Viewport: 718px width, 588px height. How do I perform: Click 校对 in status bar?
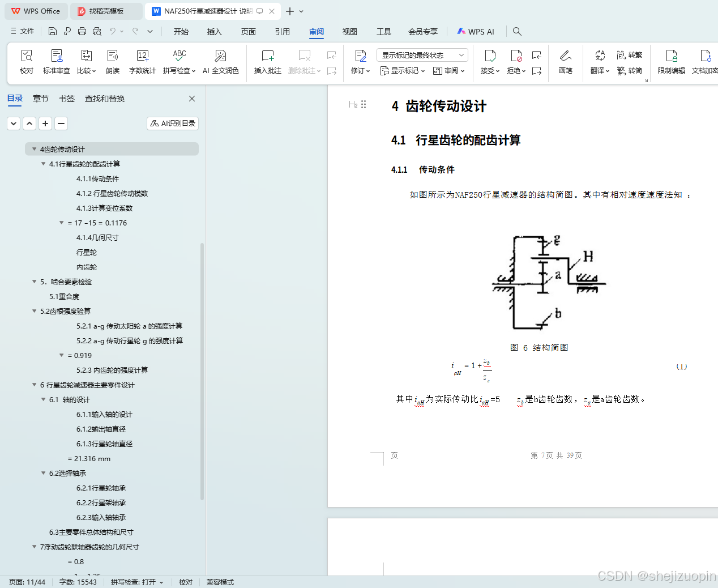186,582
